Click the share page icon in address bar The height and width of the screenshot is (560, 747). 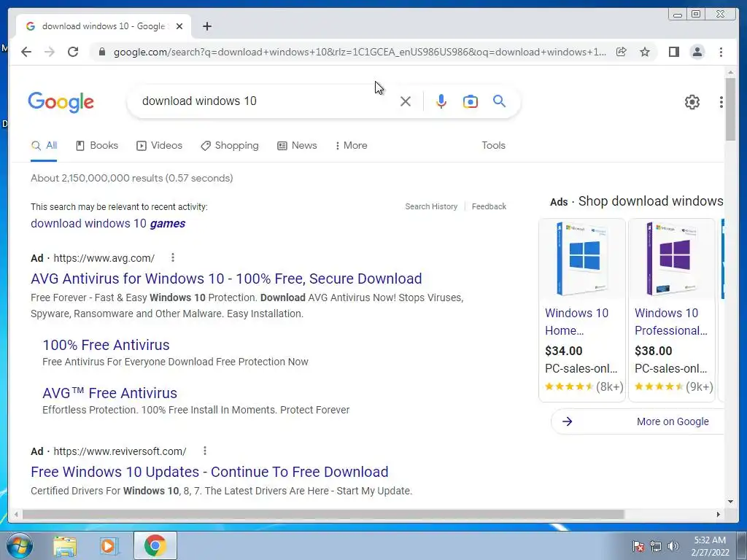point(622,52)
